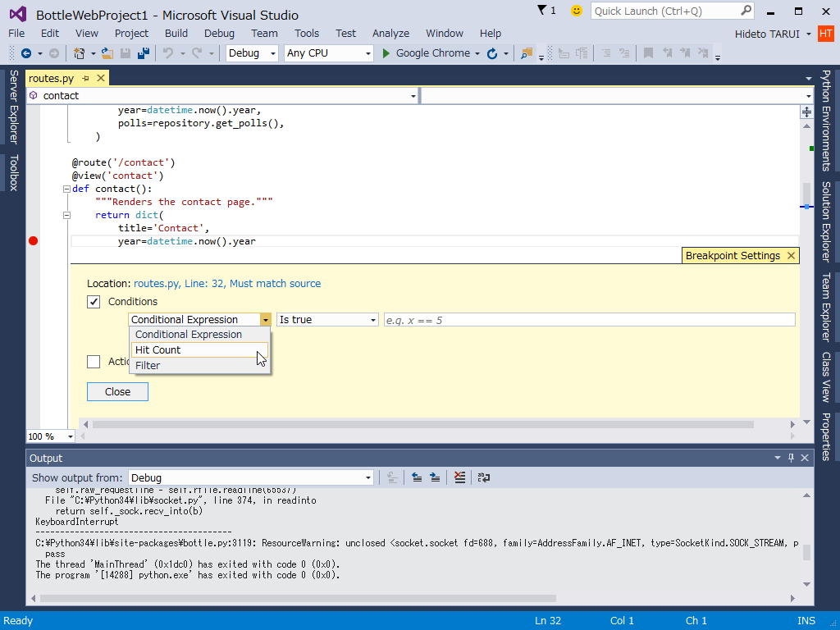The image size is (840, 630).
Task: Pin the routes.py tab
Action: click(x=86, y=79)
